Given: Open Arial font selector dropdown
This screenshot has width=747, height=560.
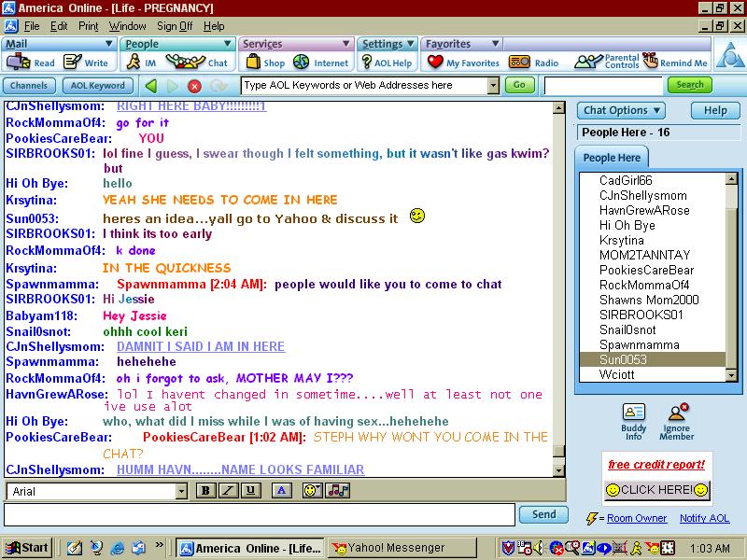Looking at the screenshot, I should click(181, 491).
